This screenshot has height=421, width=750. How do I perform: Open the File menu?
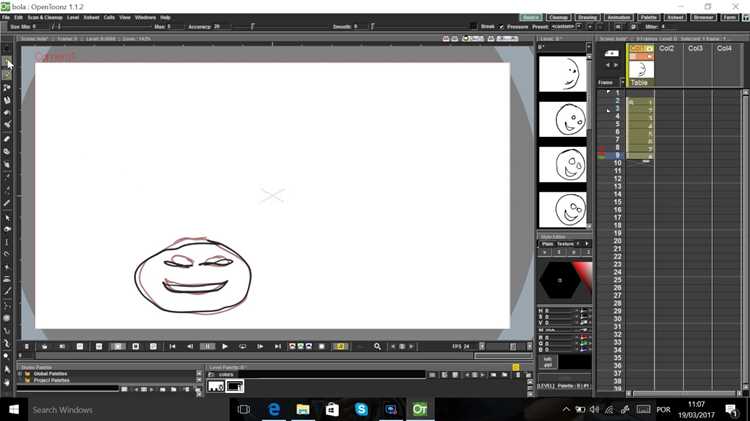[6, 17]
